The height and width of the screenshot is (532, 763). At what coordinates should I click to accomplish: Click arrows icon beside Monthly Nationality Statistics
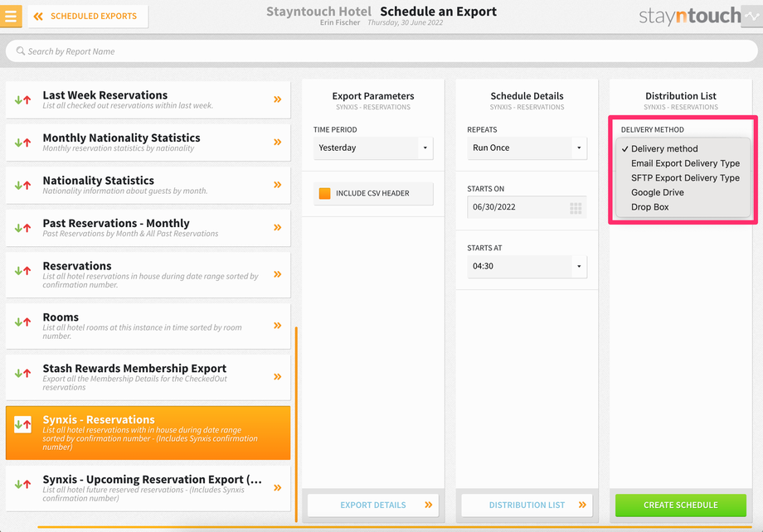pos(23,143)
